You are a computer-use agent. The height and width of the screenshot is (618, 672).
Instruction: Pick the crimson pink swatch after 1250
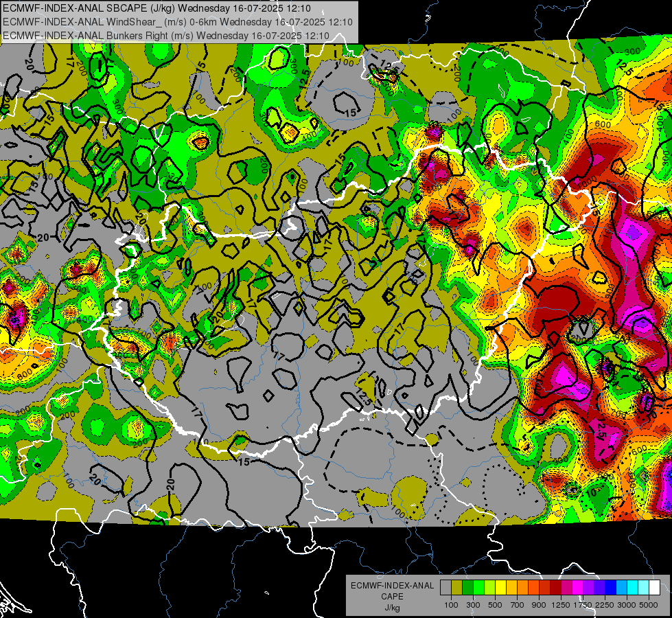566,588
